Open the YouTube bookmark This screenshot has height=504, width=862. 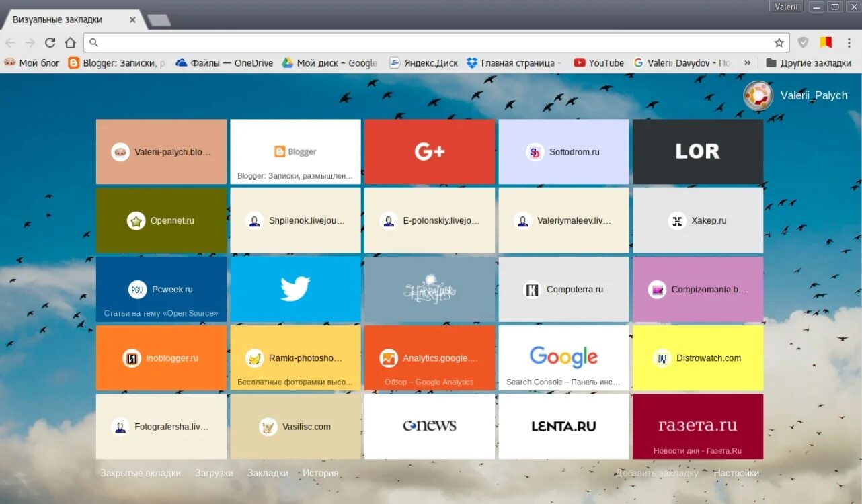point(598,62)
